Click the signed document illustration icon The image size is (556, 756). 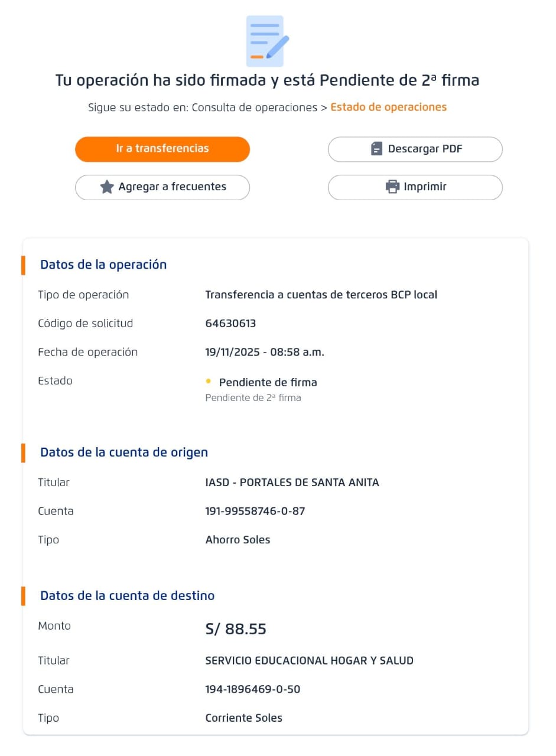point(267,41)
